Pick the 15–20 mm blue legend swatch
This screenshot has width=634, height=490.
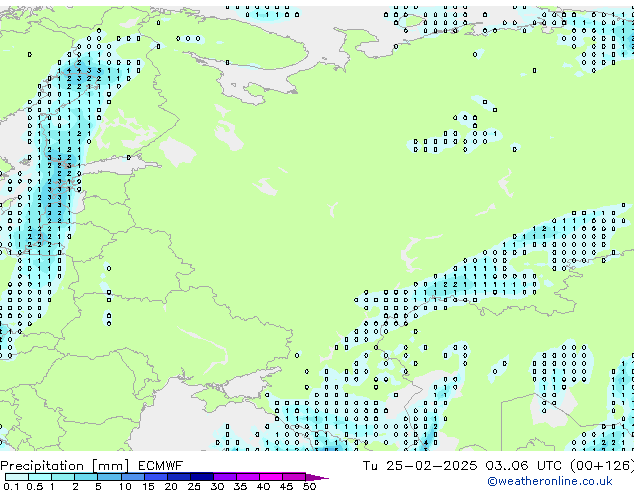click(x=155, y=477)
